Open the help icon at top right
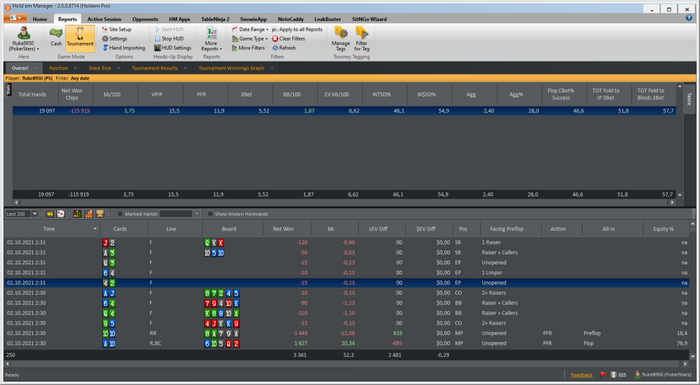This screenshot has width=700, height=385. [689, 18]
